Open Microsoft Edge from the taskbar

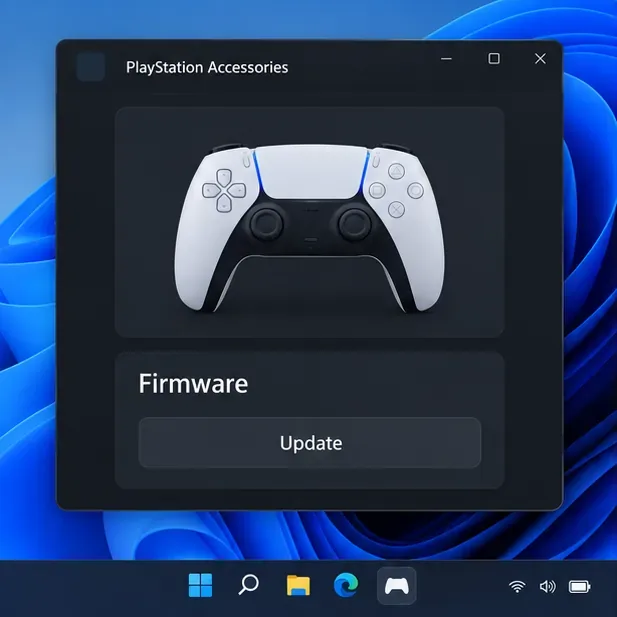(346, 585)
